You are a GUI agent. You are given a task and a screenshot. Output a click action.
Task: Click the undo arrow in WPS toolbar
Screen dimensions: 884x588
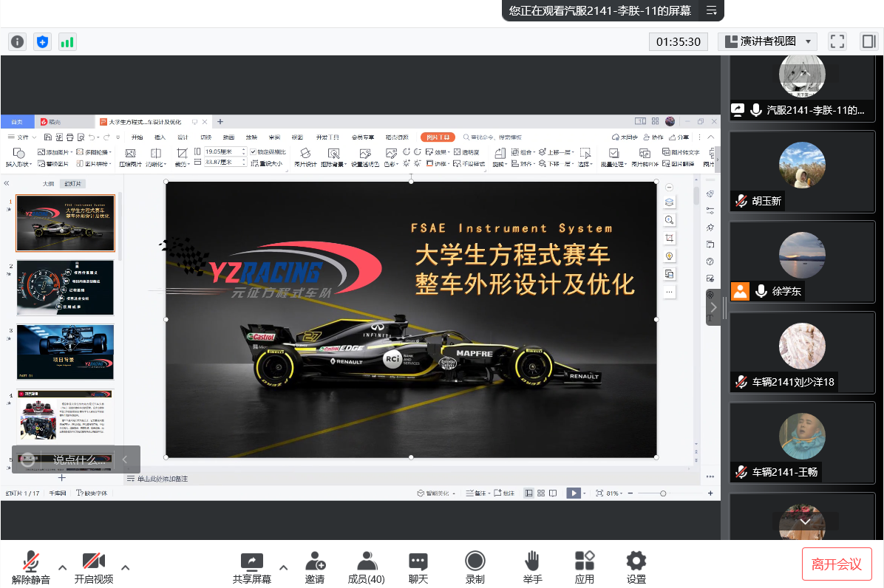92,137
